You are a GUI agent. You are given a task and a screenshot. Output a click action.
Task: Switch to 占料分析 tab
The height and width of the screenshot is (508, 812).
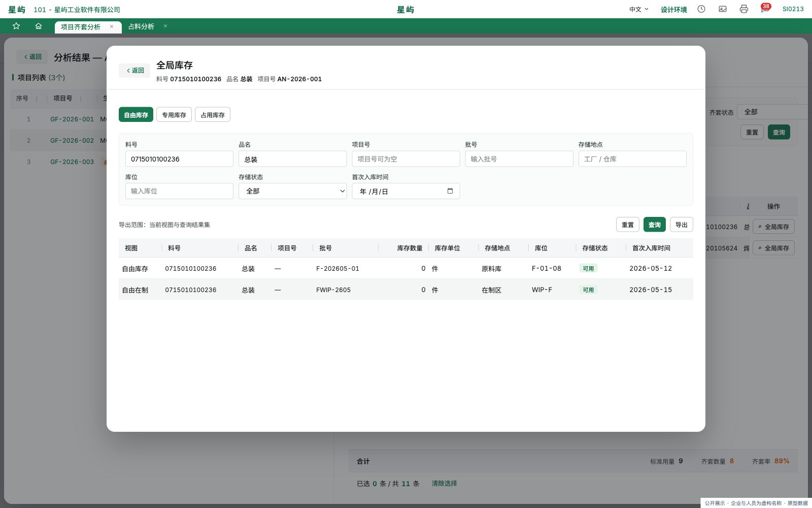point(141,26)
